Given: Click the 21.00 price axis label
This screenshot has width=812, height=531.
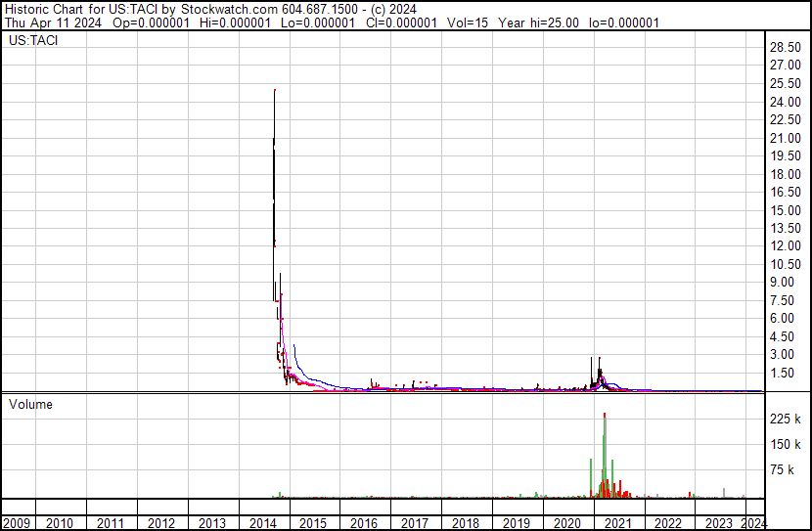Looking at the screenshot, I should [x=786, y=138].
